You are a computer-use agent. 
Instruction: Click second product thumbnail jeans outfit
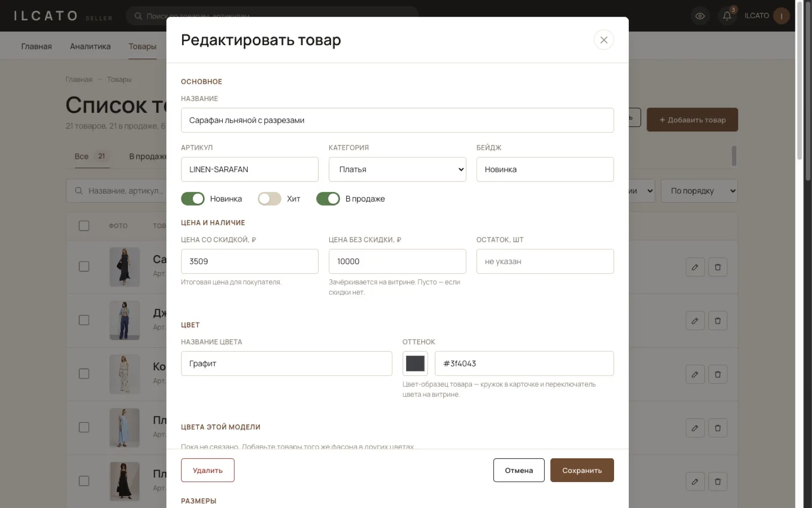[124, 321]
